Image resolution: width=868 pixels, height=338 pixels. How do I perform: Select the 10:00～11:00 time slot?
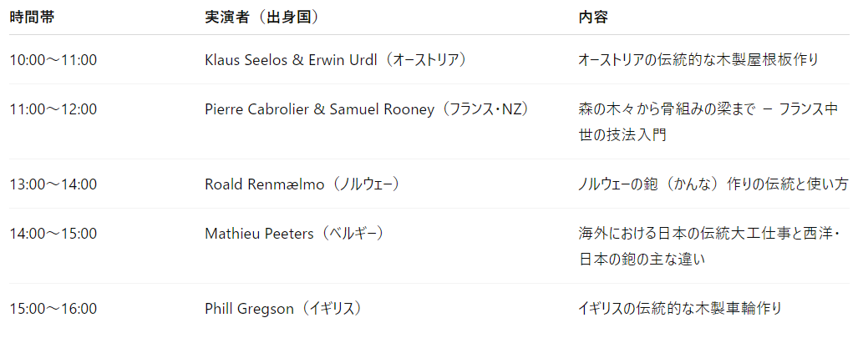(x=53, y=60)
